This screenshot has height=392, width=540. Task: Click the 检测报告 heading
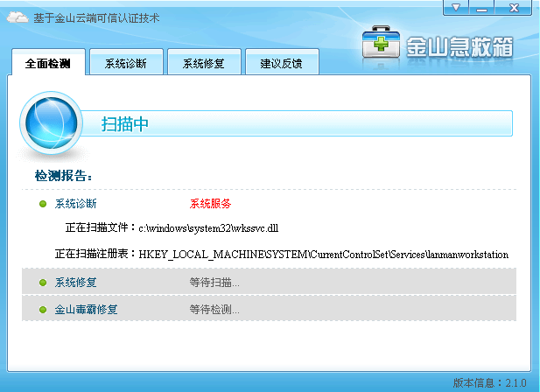pyautogui.click(x=63, y=176)
